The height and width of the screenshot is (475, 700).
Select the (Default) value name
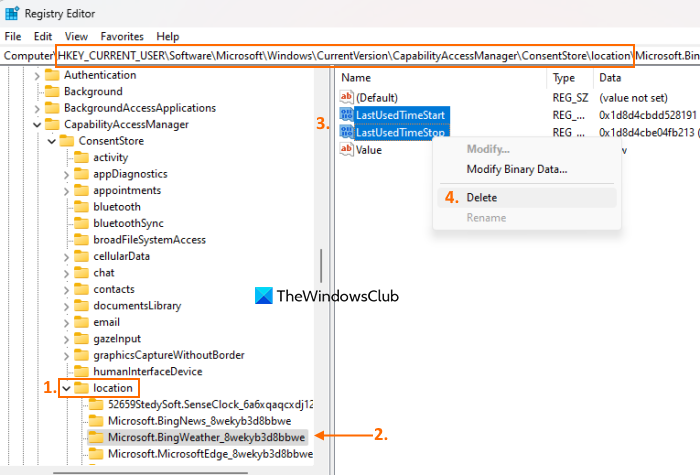click(x=377, y=98)
